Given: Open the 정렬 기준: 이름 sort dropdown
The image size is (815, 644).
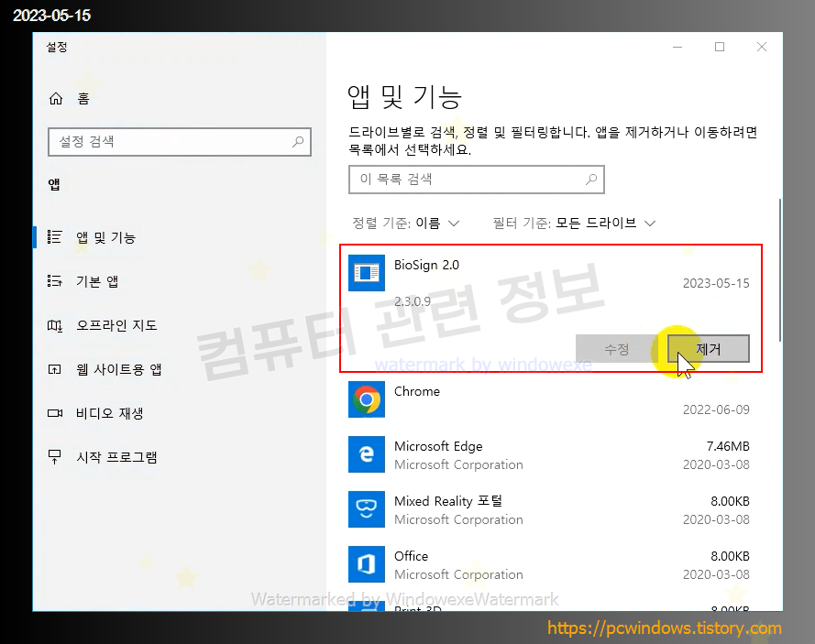Looking at the screenshot, I should 406,224.
